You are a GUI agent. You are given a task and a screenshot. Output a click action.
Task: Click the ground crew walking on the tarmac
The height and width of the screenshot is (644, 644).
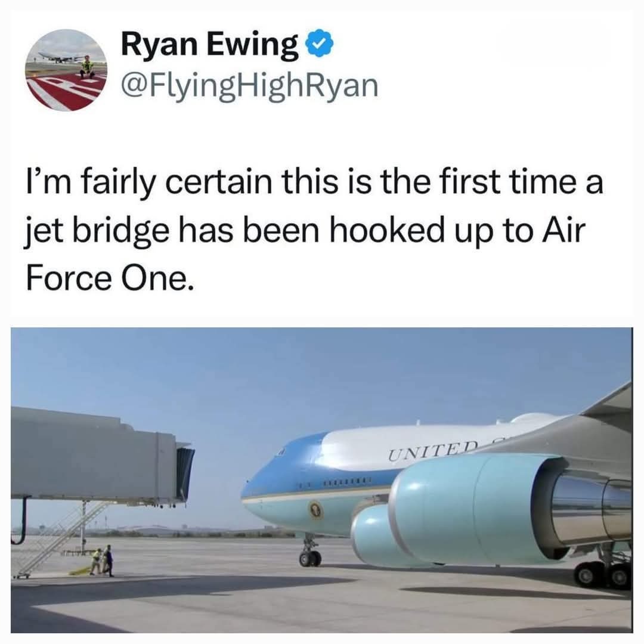tap(103, 561)
